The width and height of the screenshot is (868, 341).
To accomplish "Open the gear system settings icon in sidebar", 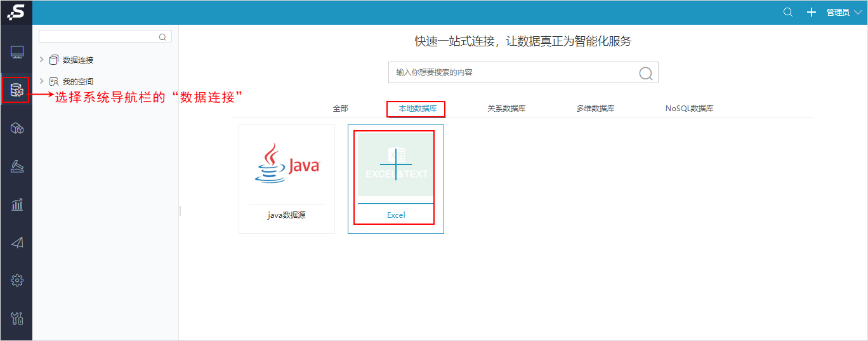I will click(x=17, y=280).
